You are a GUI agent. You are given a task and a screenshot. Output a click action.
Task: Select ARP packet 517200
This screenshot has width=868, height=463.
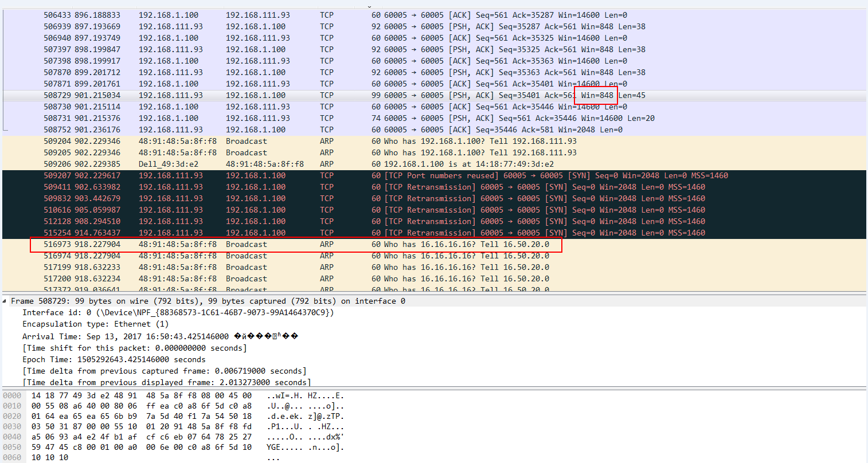pyautogui.click(x=434, y=278)
